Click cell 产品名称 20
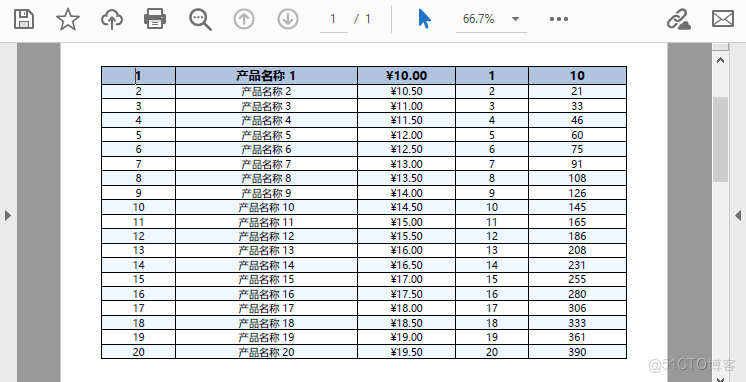This screenshot has width=746, height=382. [x=266, y=352]
